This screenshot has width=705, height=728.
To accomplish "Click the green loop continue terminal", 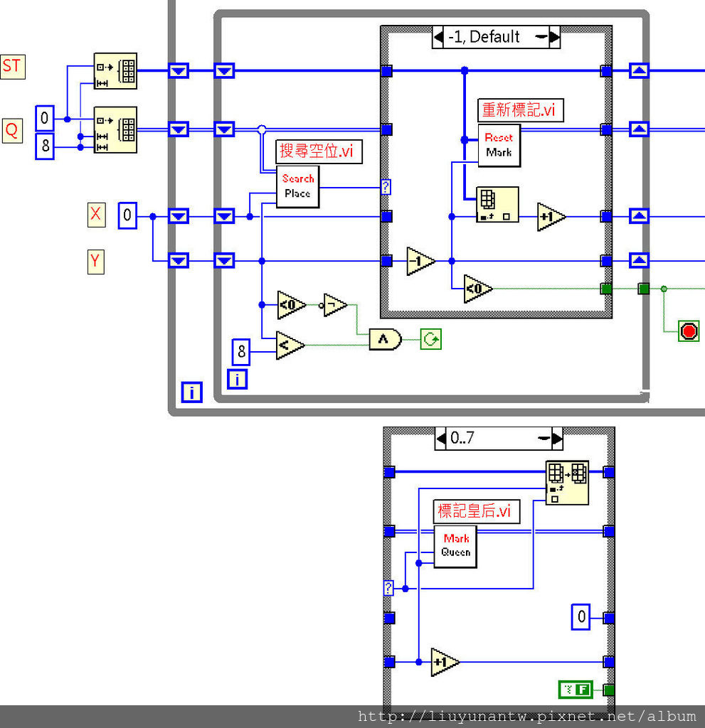I will 431,339.
